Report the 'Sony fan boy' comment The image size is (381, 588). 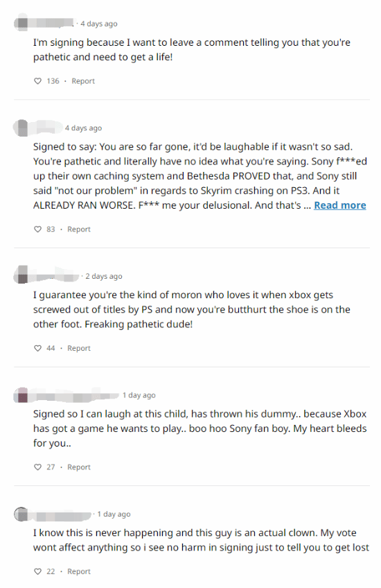(79, 467)
